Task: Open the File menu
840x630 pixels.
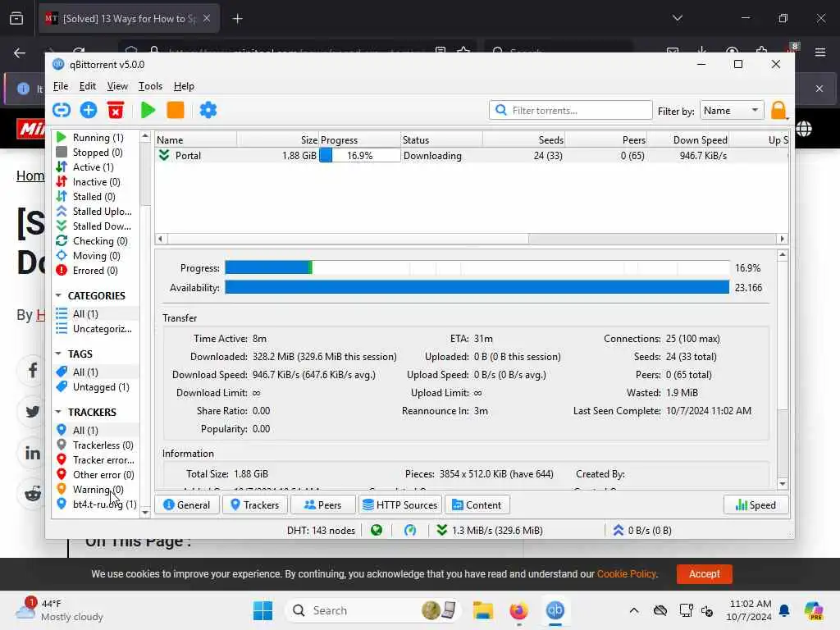Action: pyautogui.click(x=61, y=86)
